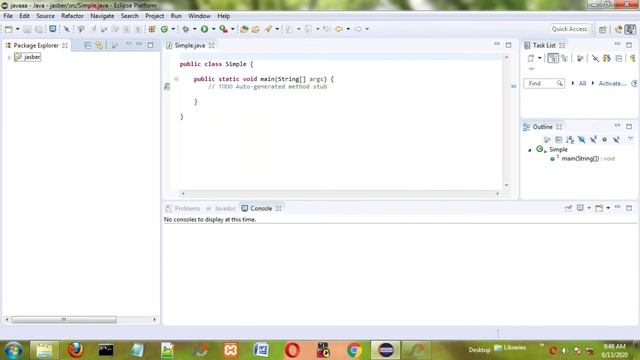
Task: Collapse the main method folding marker
Action: (176, 79)
